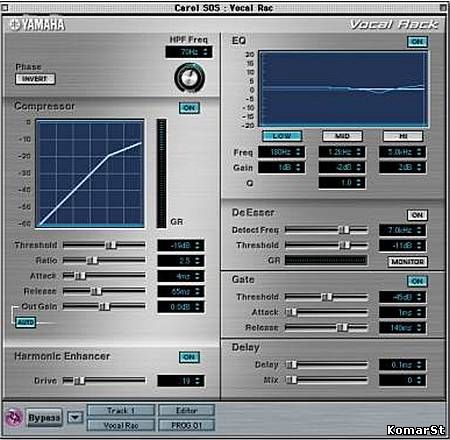Click the window zoom box in title bar
This screenshot has width=450, height=440.
[444, 7]
